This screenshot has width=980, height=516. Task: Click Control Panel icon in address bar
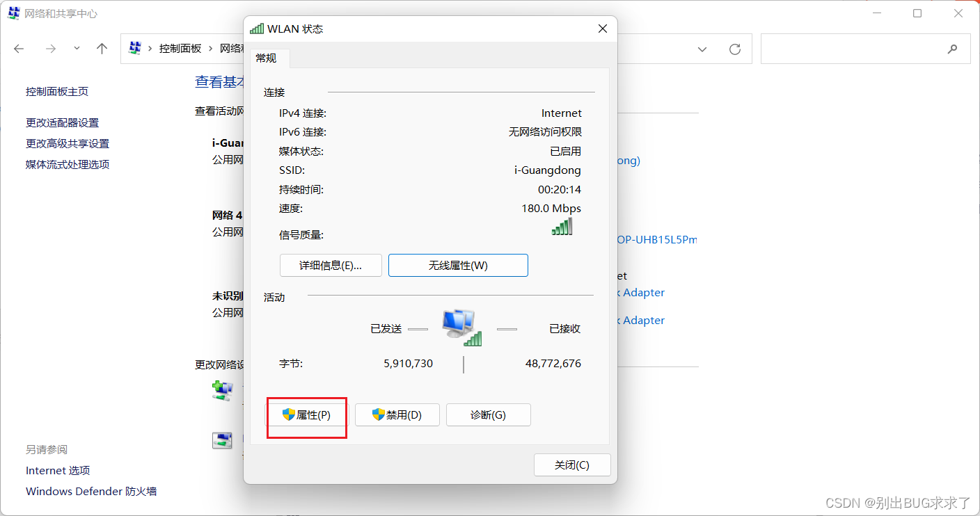pyautogui.click(x=136, y=48)
